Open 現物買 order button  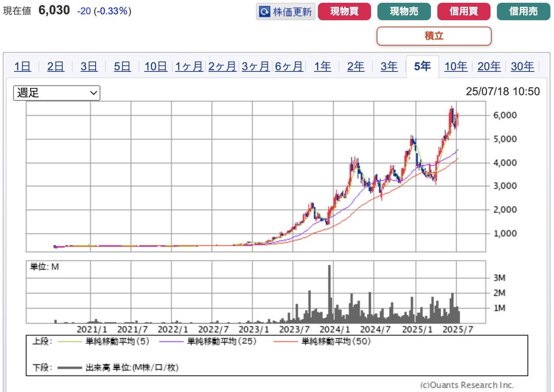pyautogui.click(x=344, y=12)
